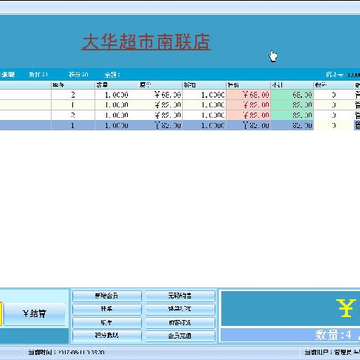Click the button directly above 会员充值
Image resolution: width=360 pixels, height=360 pixels.
coord(180,323)
